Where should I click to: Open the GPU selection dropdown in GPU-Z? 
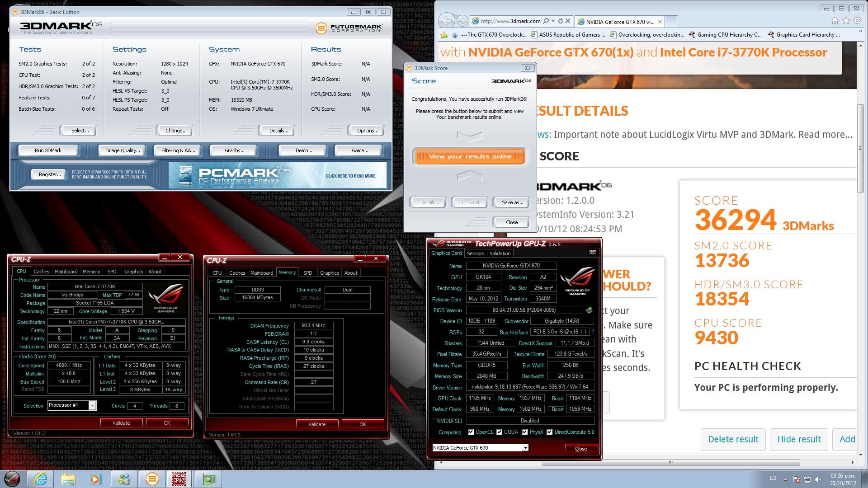525,448
